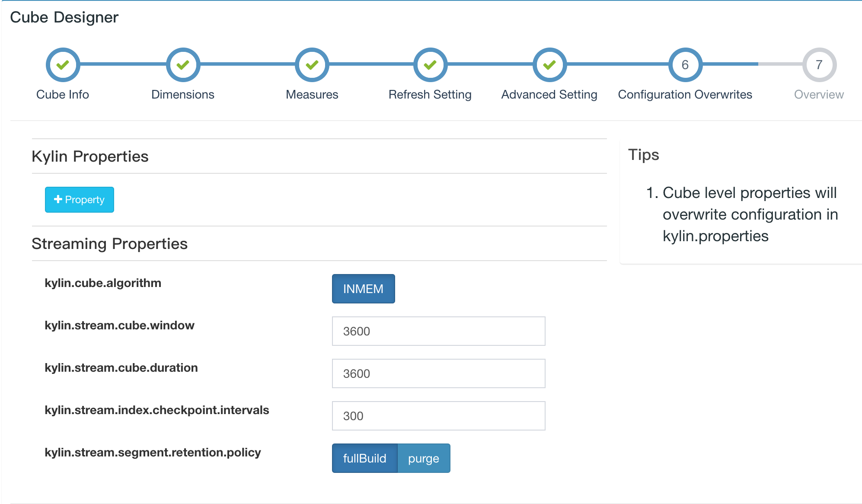Click the Cube Info step label
Image resolution: width=862 pixels, height=504 pixels.
[63, 95]
